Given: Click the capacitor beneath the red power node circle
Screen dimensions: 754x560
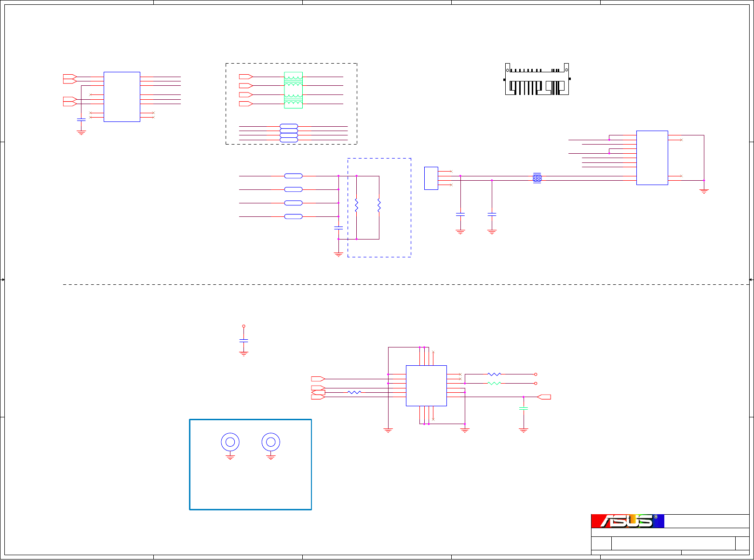Looking at the screenshot, I should point(243,340).
